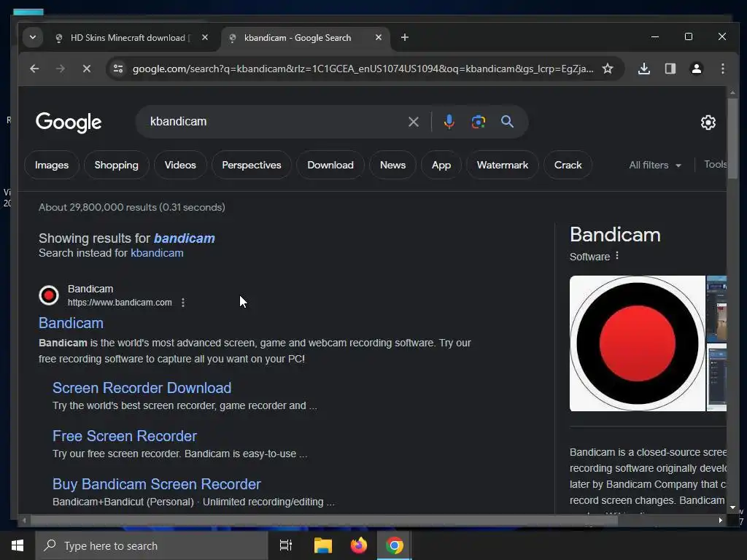The height and width of the screenshot is (560, 747).
Task: Close the HD Skins Minecraft tab
Action: point(205,37)
